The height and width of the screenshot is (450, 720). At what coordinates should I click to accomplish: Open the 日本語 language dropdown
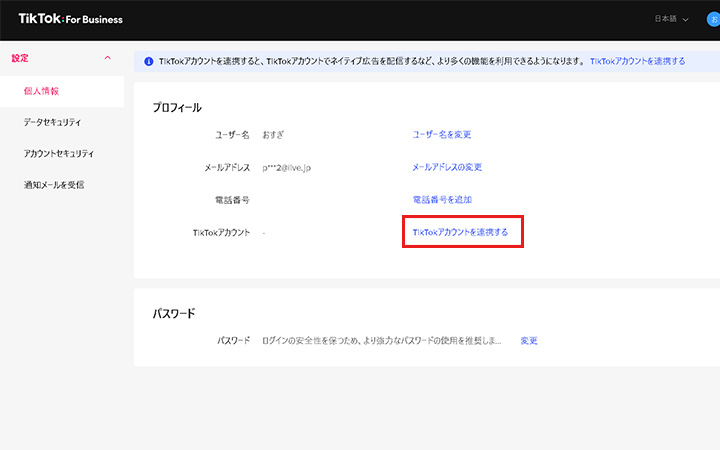pos(671,19)
